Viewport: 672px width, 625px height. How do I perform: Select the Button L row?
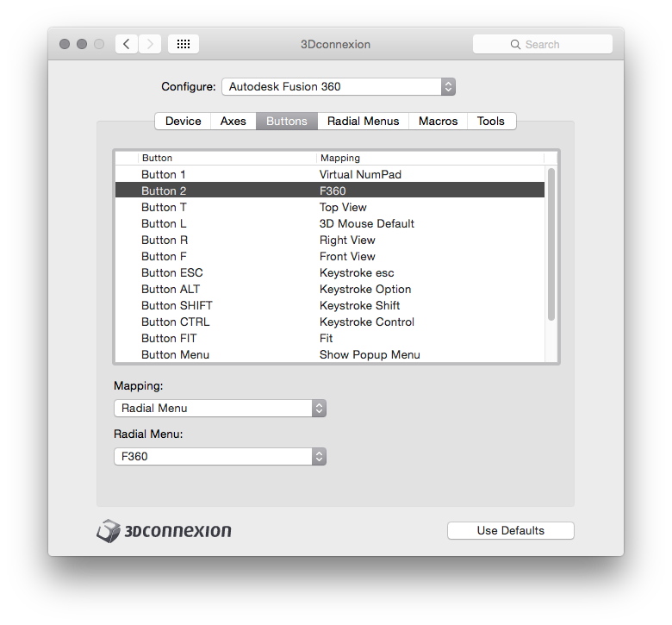330,223
